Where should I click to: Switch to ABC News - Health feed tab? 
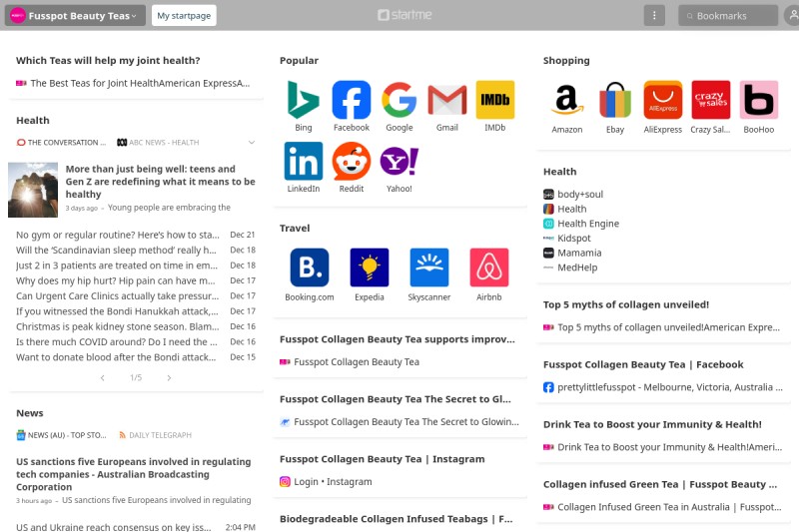(x=158, y=143)
